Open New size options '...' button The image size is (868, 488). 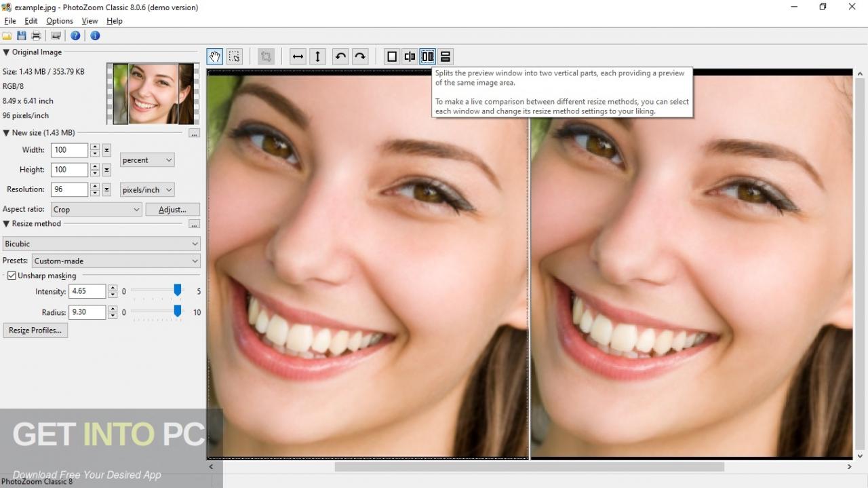click(194, 133)
